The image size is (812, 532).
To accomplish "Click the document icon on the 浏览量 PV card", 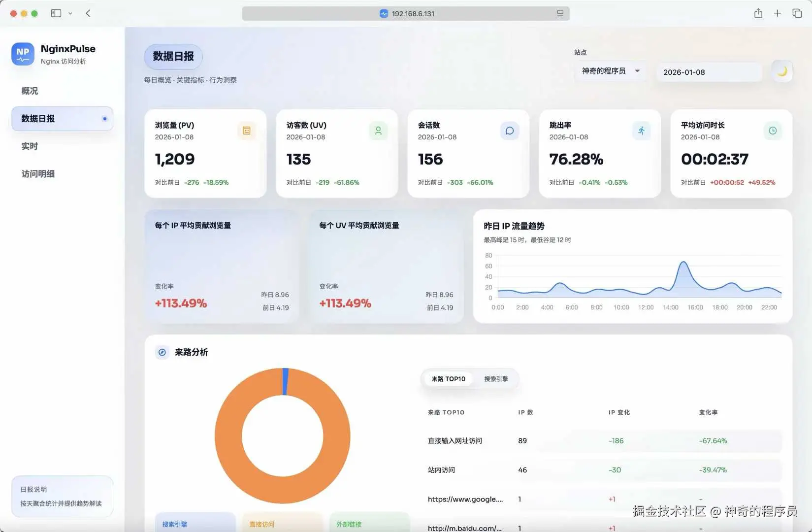I will [x=247, y=131].
